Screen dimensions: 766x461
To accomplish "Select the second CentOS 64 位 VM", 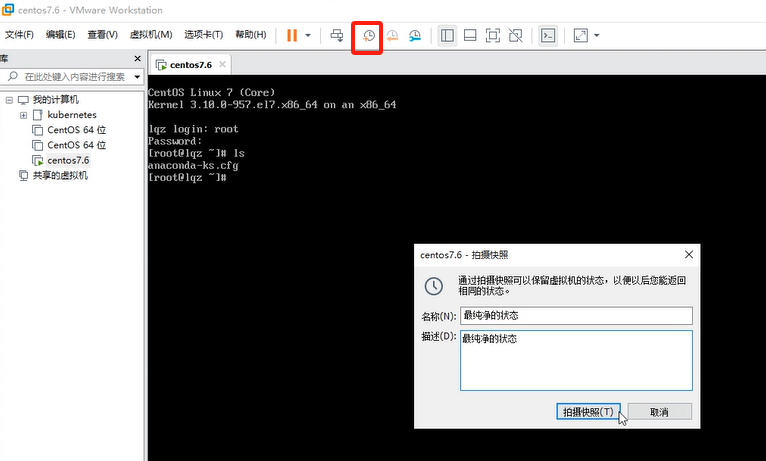I will point(77,145).
